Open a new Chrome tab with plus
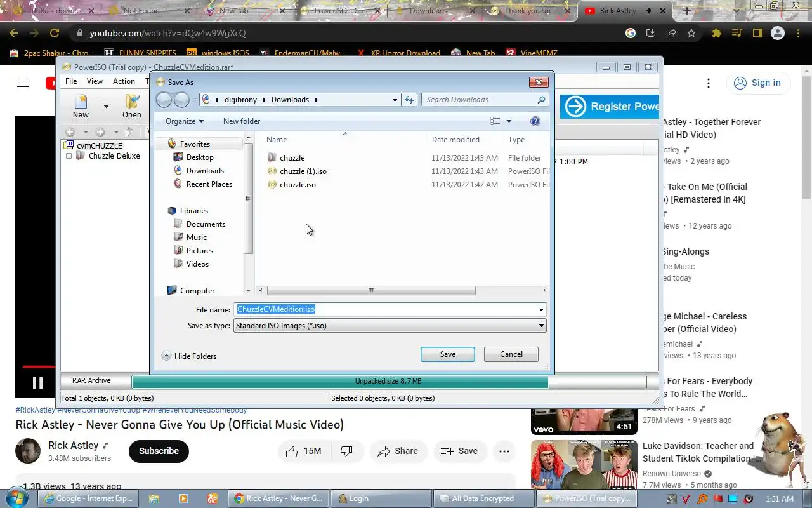 (686, 11)
